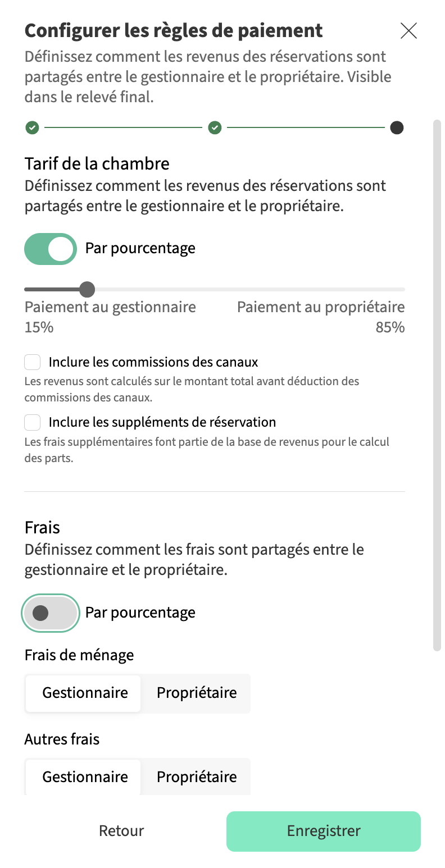Enable the Frais 'Par pourcentage' toggle

point(51,613)
